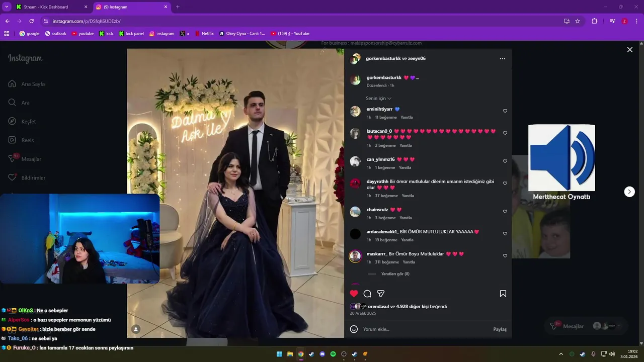Like can_ylmmz16's comment

click(x=505, y=161)
